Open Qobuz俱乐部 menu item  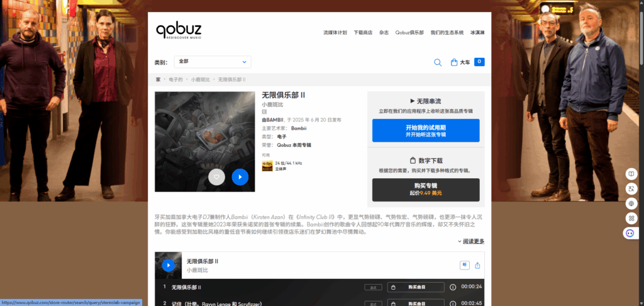409,33
